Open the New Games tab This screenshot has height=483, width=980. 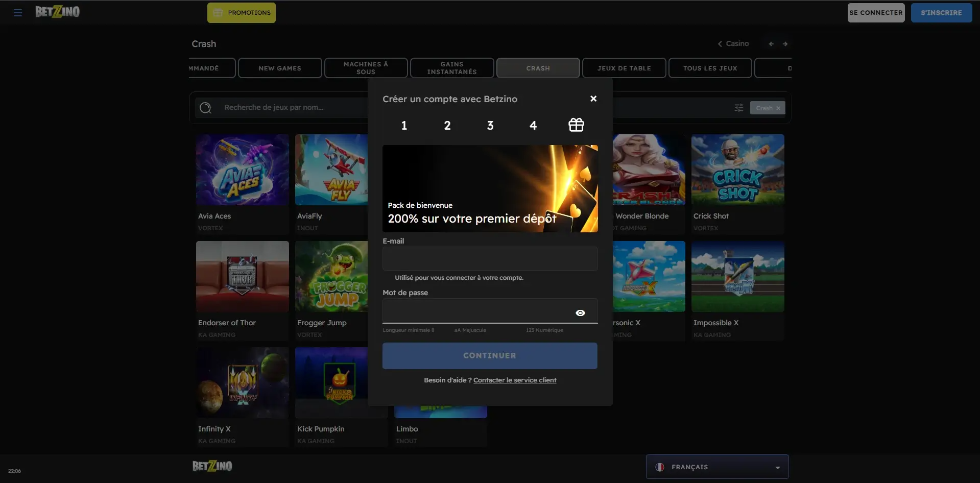click(280, 68)
